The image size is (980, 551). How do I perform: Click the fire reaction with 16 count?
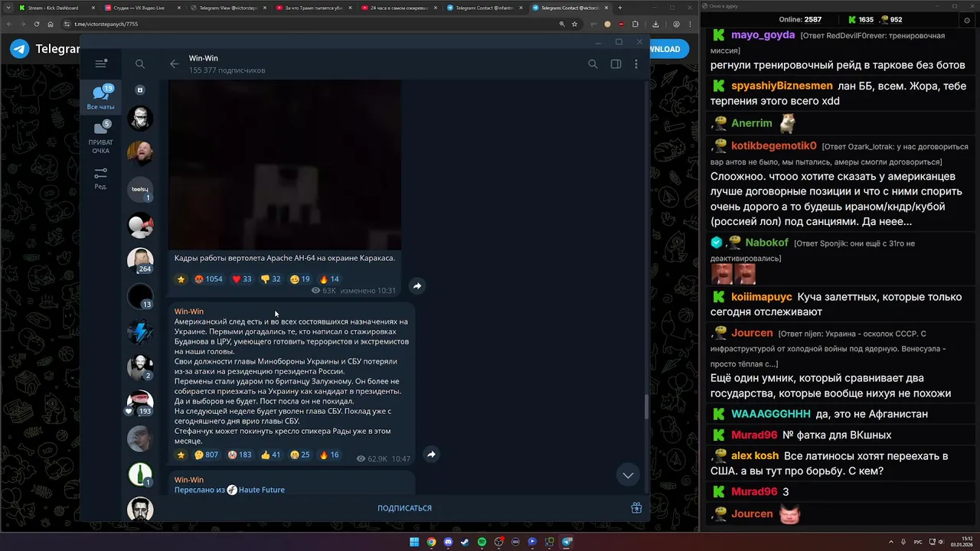[x=328, y=455]
